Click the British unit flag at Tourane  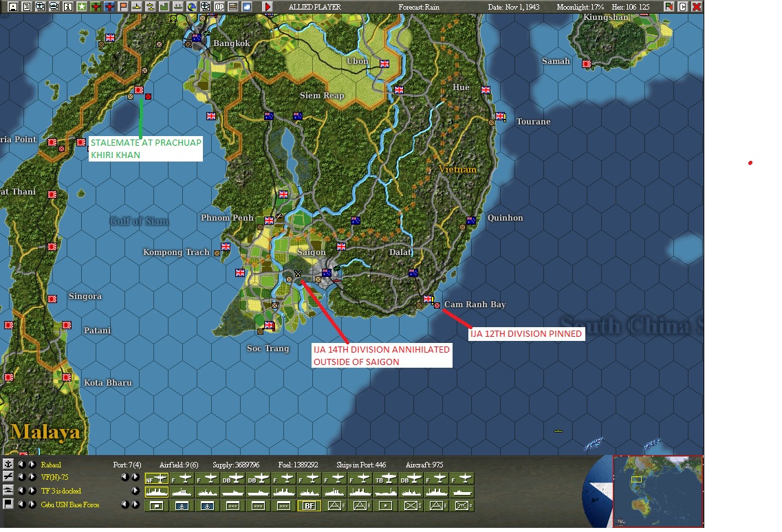pos(500,116)
